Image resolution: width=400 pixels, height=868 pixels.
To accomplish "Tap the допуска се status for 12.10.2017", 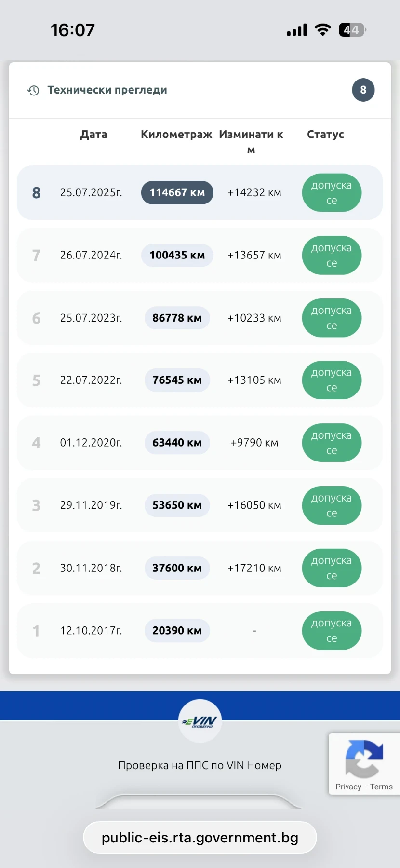I will (x=332, y=630).
